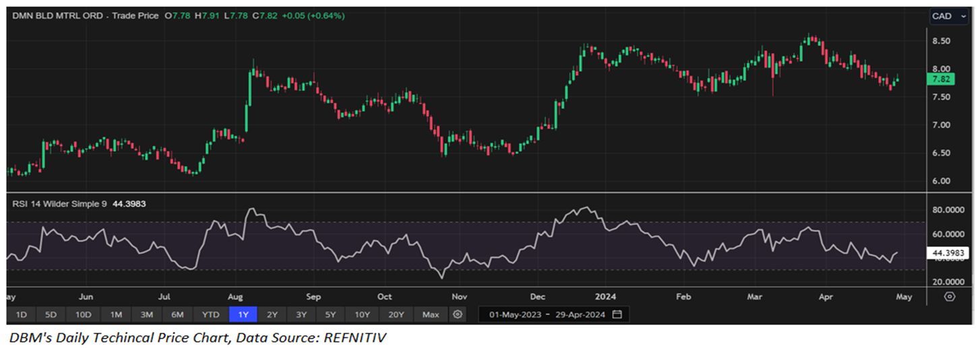Switch chart to 3M range
This screenshot has width=980, height=348.
click(147, 314)
